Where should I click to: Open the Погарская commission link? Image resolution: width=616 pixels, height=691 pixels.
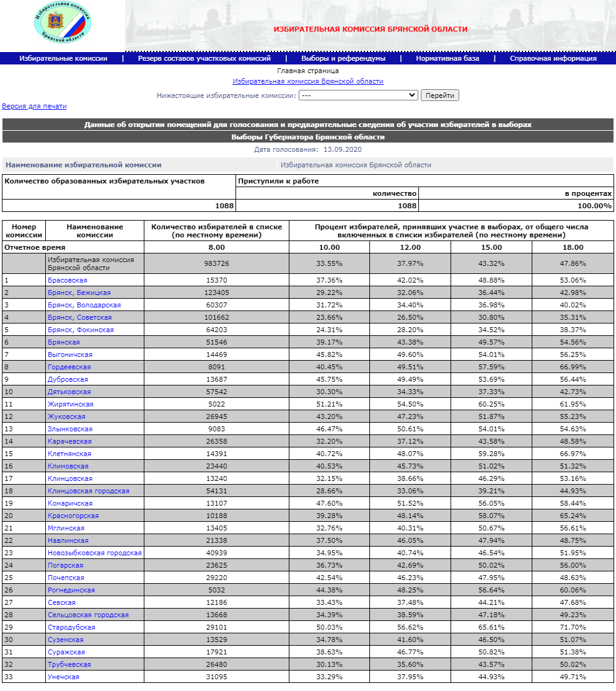(x=66, y=565)
